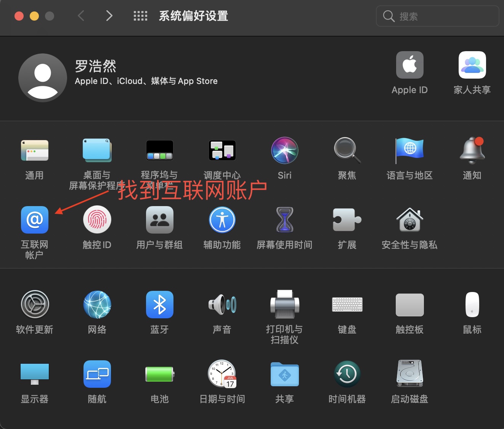The width and height of the screenshot is (504, 429).
Task: Open 互联网帐户 (Internet Accounts) pane
Action: 34,220
